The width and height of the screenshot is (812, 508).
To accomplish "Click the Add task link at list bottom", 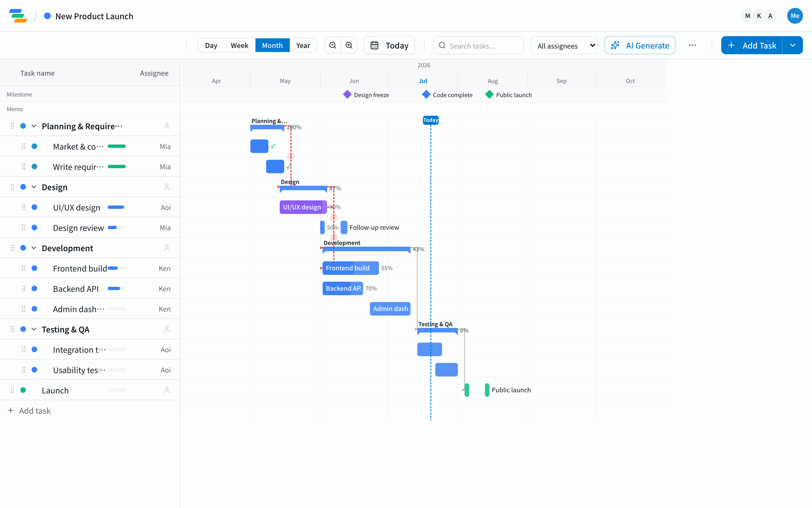I will (35, 411).
